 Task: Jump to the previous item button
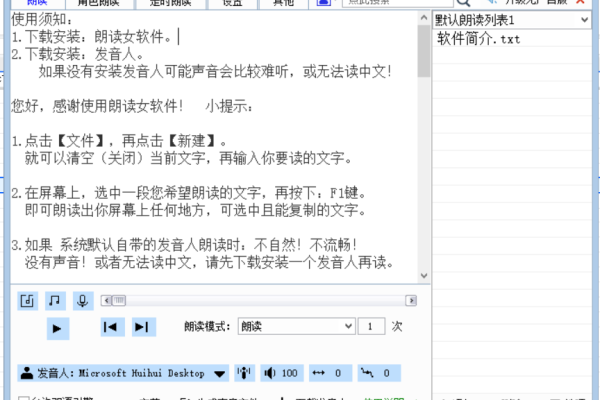tap(112, 327)
